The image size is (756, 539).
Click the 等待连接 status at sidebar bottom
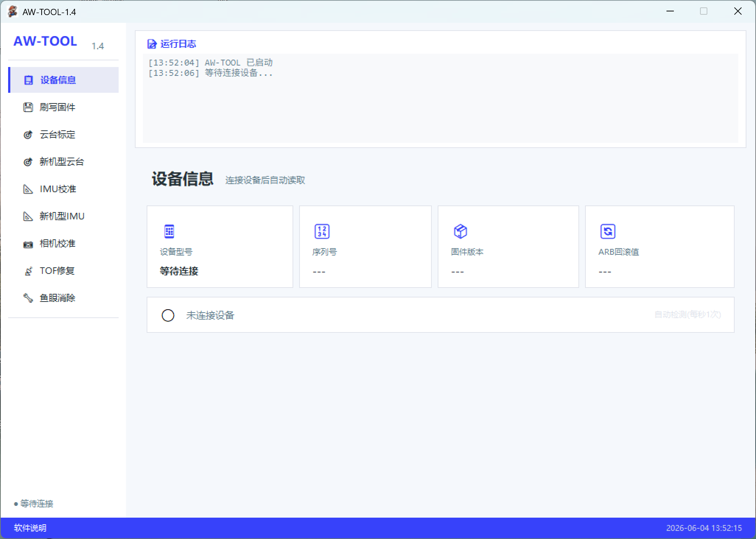(x=37, y=504)
